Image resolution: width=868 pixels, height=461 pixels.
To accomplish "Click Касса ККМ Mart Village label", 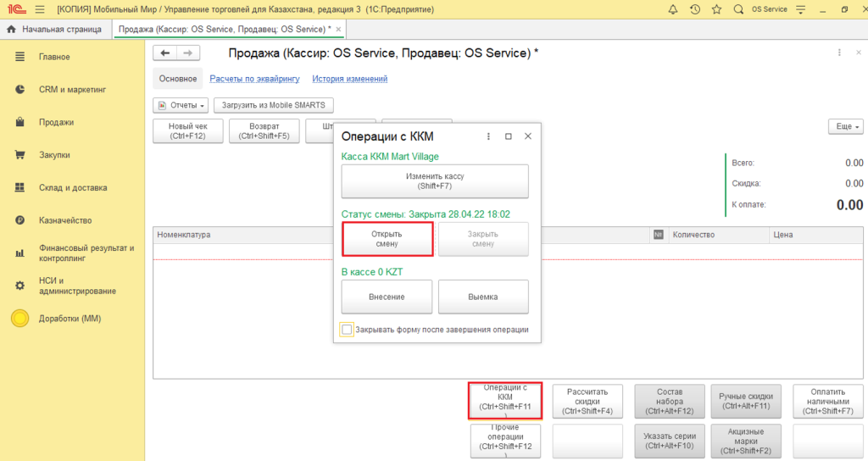I will point(390,157).
